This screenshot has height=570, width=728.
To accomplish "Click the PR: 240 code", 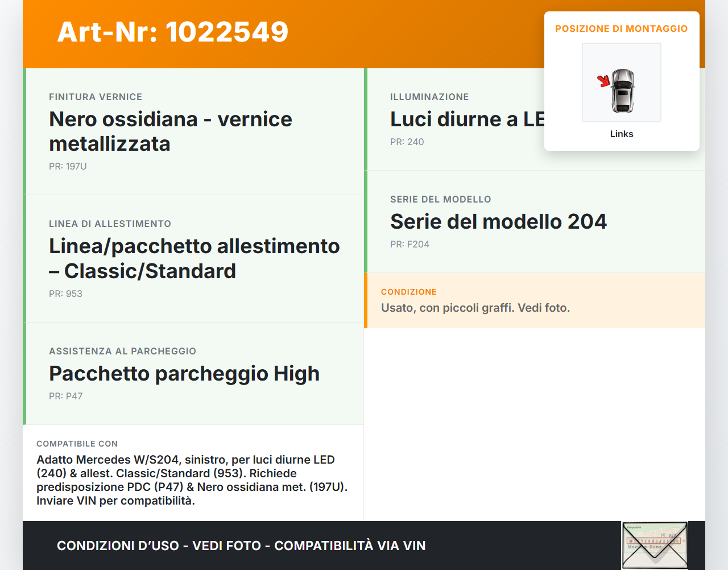I will pyautogui.click(x=407, y=142).
